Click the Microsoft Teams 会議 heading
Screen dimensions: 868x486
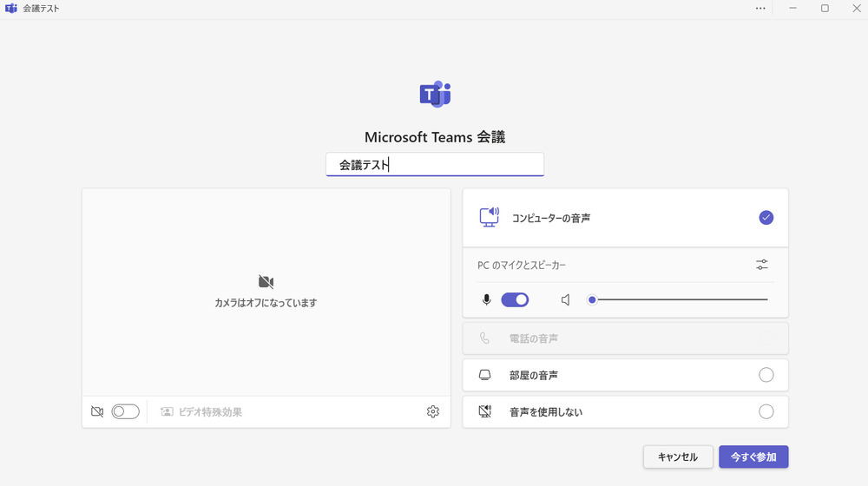coord(435,137)
